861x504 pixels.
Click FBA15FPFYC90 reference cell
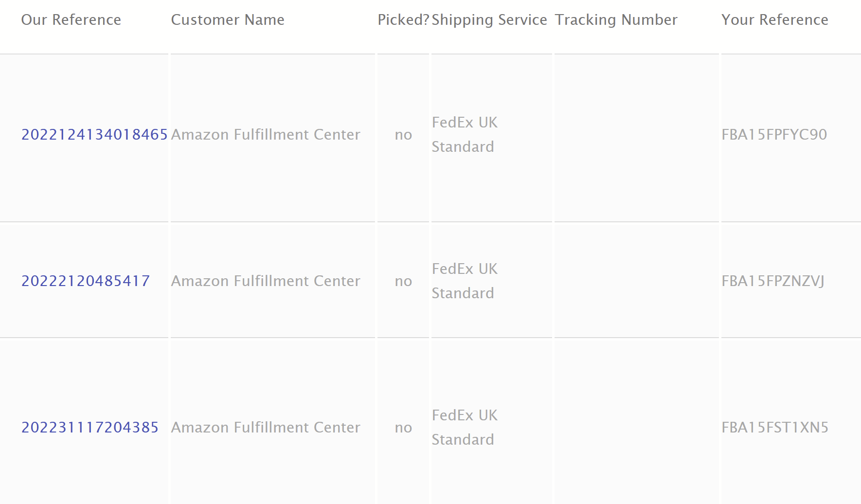[x=774, y=134]
